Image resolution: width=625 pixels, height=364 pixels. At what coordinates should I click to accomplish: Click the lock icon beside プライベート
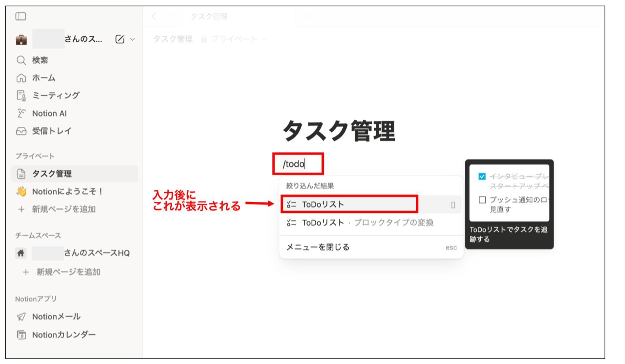pos(204,39)
